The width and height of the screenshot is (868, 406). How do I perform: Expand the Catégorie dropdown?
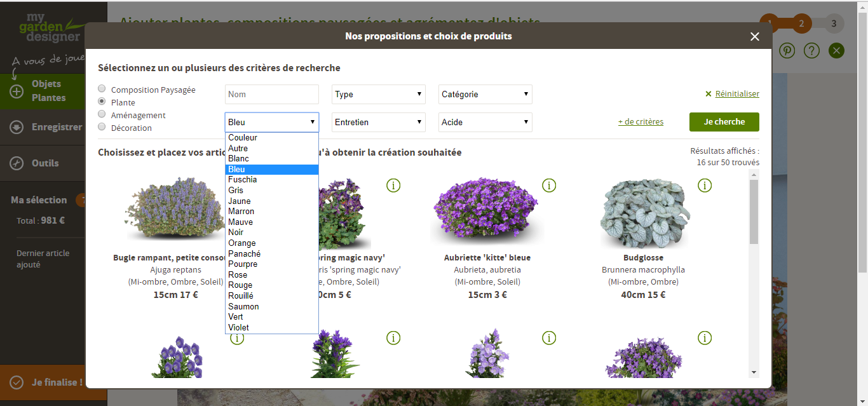pos(485,95)
